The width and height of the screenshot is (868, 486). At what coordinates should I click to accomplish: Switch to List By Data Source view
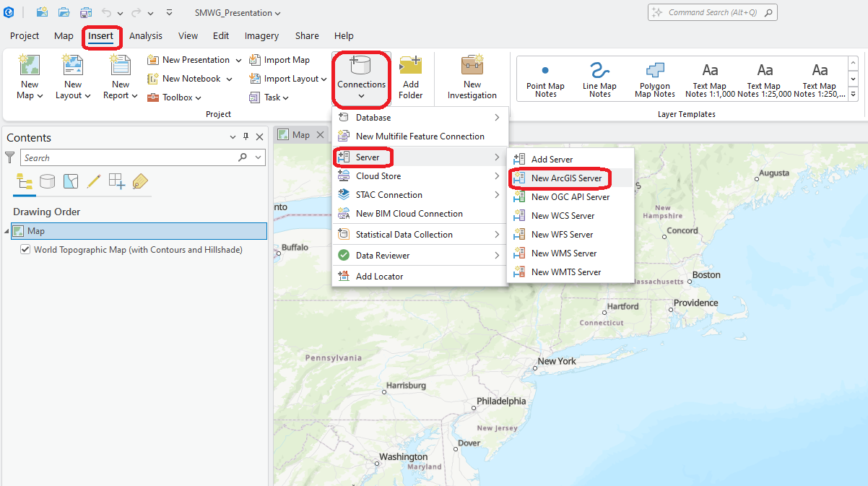[47, 181]
